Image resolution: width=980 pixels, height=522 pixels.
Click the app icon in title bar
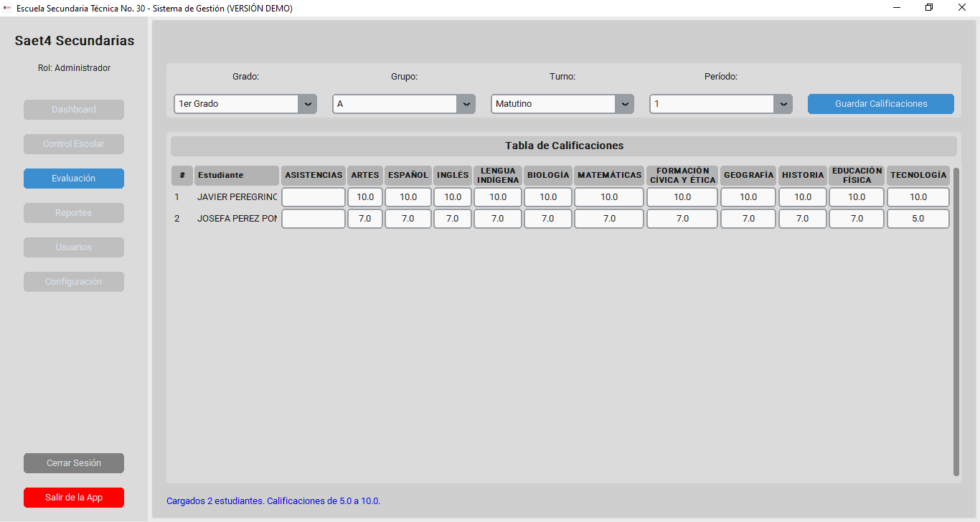(x=8, y=8)
